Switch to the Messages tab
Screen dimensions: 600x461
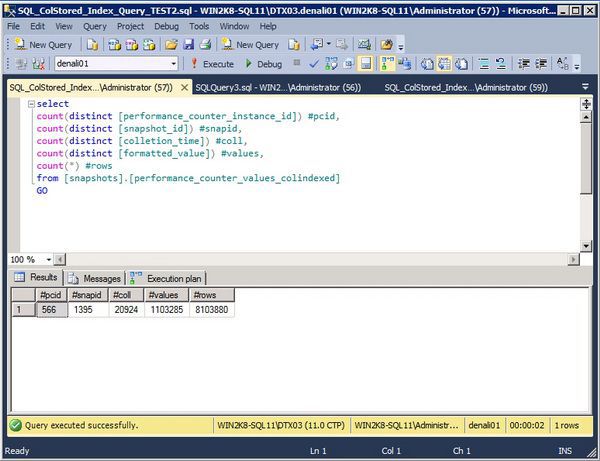[95, 279]
